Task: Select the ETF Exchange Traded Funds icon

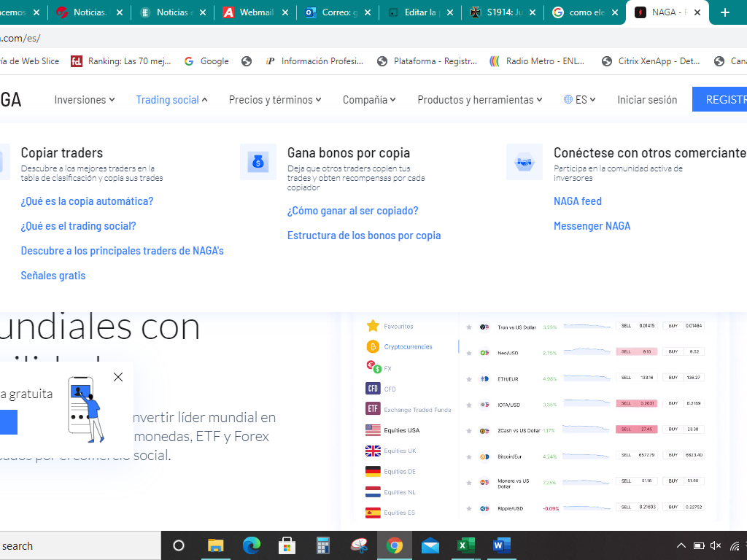Action: tap(373, 409)
